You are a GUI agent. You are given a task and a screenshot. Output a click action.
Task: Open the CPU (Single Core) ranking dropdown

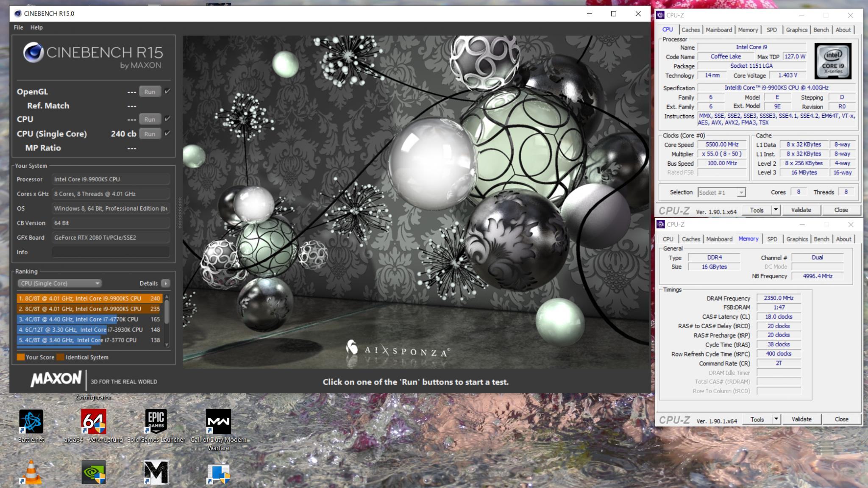[x=60, y=283]
